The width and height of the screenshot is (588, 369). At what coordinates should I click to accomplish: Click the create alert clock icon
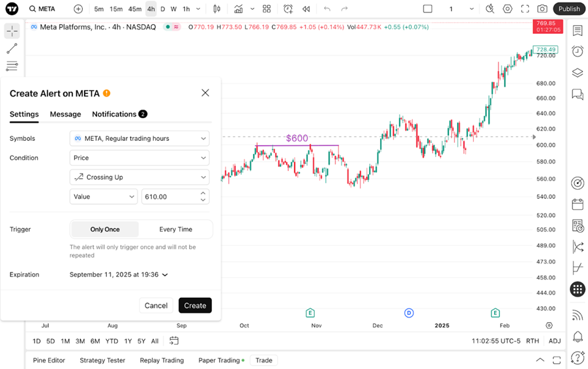point(288,8)
